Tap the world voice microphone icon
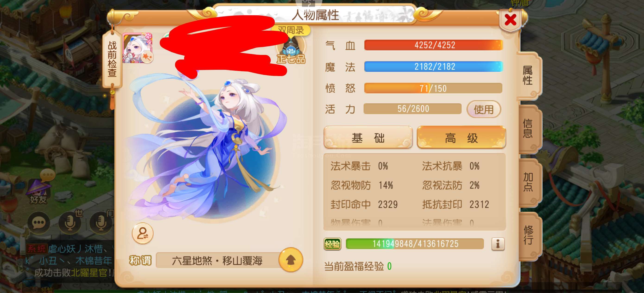 tap(70, 223)
